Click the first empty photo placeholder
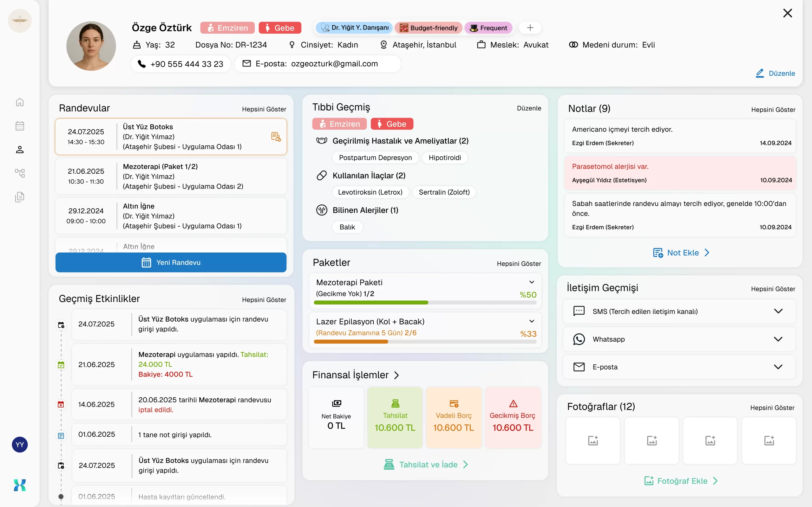The width and height of the screenshot is (812, 507). coord(593,440)
